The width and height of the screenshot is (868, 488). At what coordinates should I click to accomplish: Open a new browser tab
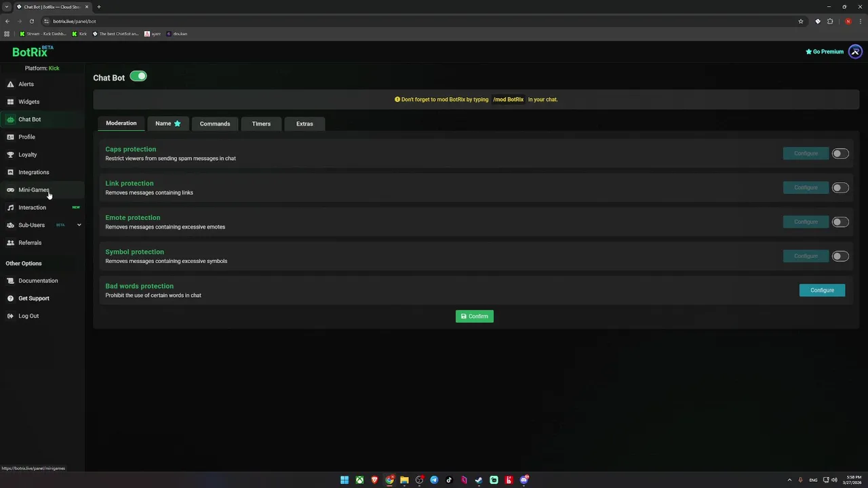point(99,7)
